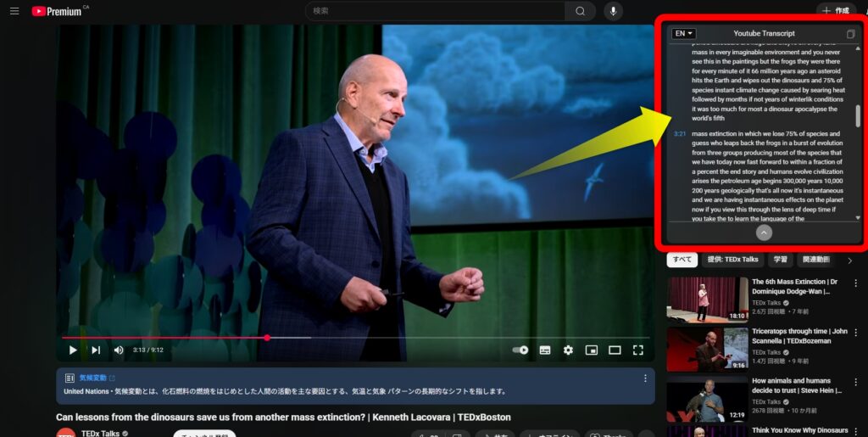Toggle the autoplay switch
This screenshot has width=868, height=437.
[520, 350]
